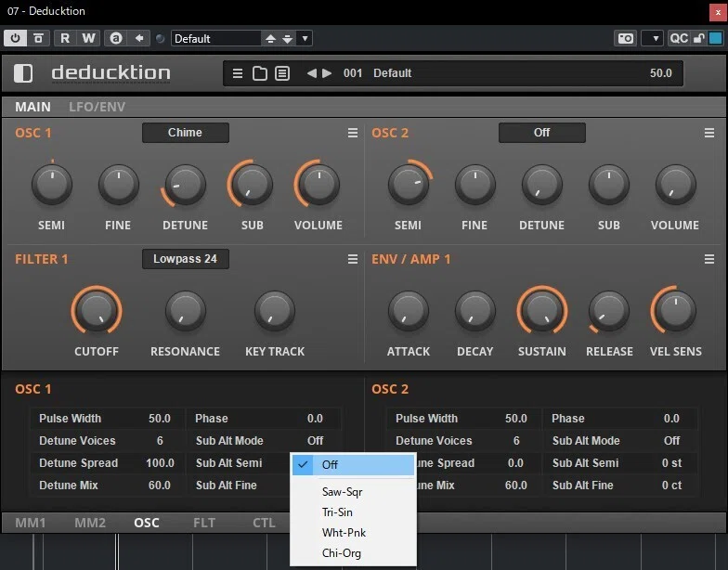Viewport: 728px width, 570px height.
Task: Open OSC 1 Sub Alt Mode value Off
Action: pyautogui.click(x=316, y=440)
